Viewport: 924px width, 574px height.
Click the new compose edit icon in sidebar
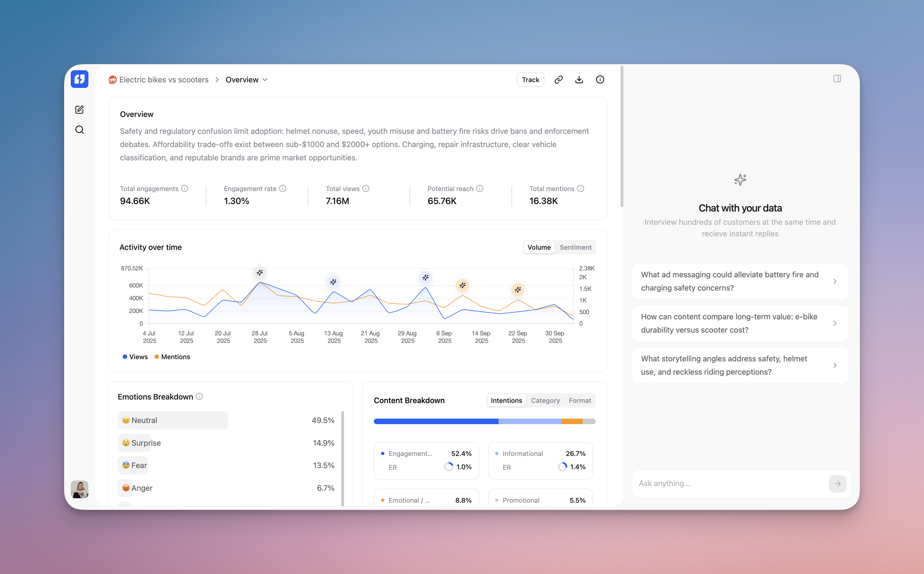pyautogui.click(x=79, y=110)
